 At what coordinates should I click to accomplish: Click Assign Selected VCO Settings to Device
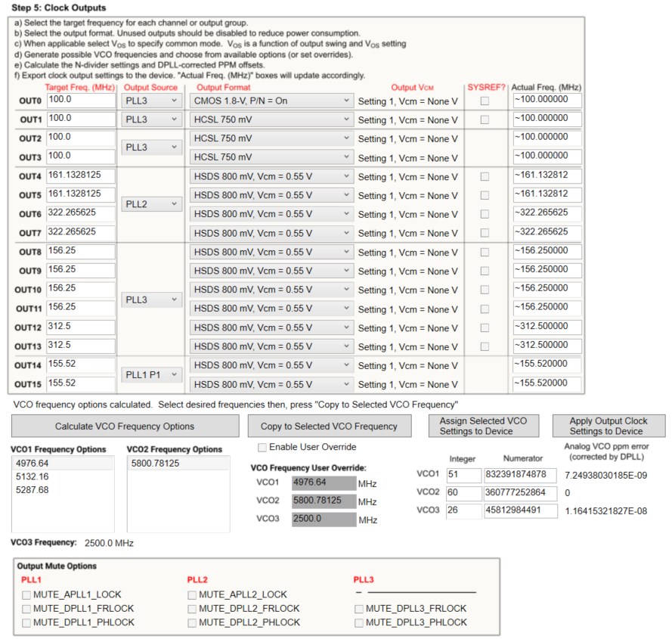coord(485,426)
